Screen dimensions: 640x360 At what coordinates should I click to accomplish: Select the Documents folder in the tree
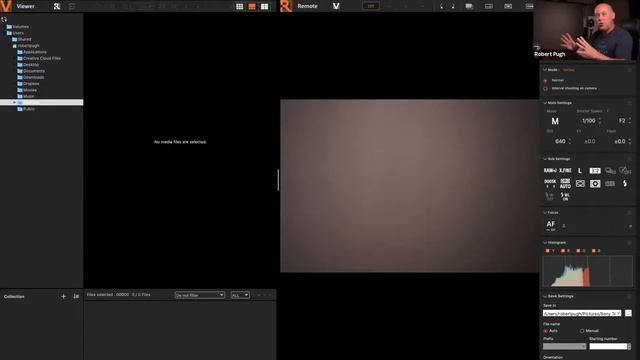31,71
